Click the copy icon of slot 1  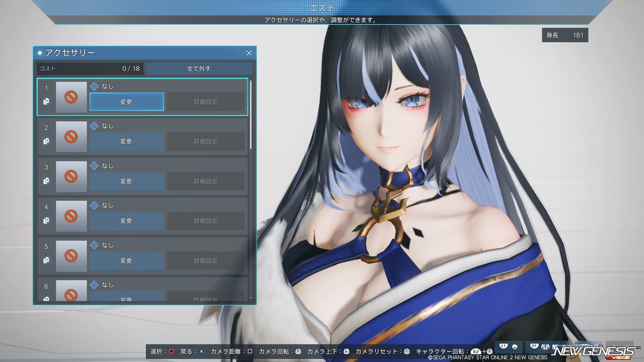(x=46, y=101)
